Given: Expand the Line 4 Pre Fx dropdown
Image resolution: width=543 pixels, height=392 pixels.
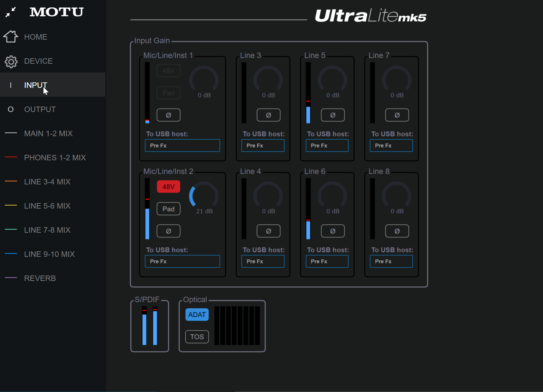Looking at the screenshot, I should [263, 261].
